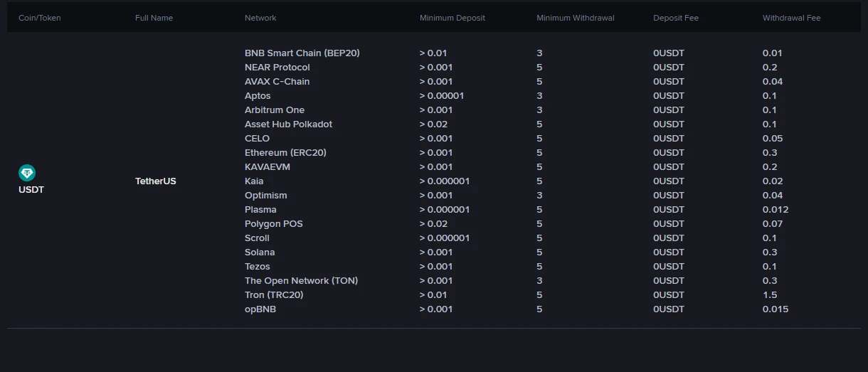This screenshot has width=868, height=372.
Task: Click Solana minimum withdrawal 5
Action: click(x=539, y=253)
